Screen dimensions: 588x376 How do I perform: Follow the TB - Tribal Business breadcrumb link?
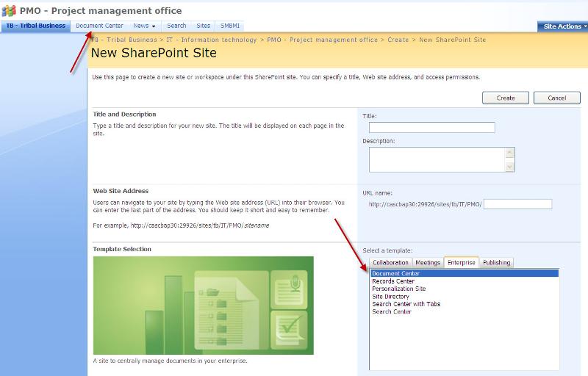[x=124, y=40]
